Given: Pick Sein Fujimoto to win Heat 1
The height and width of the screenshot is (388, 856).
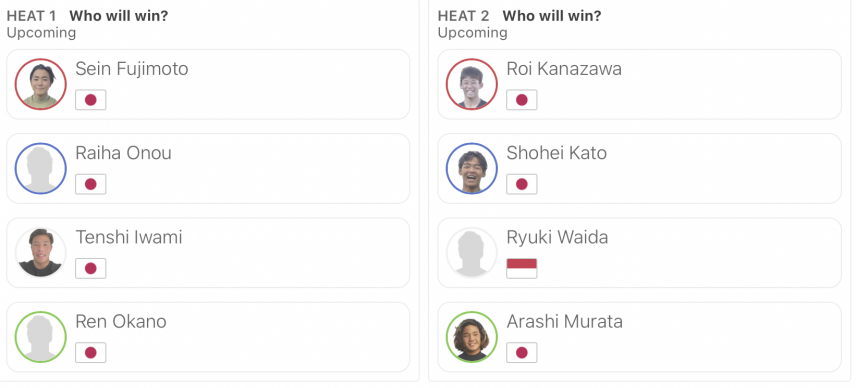Looking at the screenshot, I should click(x=208, y=85).
